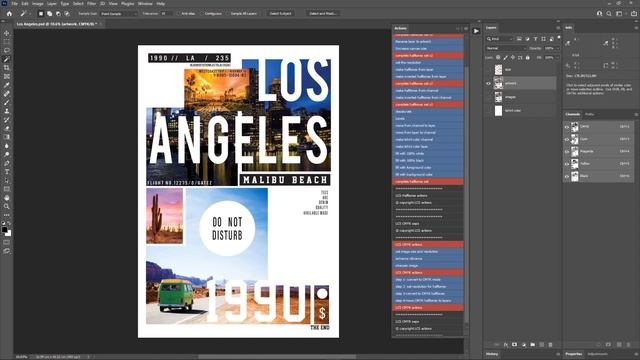Select the tshirt color layer
The height and width of the screenshot is (360, 640).
tap(520, 111)
